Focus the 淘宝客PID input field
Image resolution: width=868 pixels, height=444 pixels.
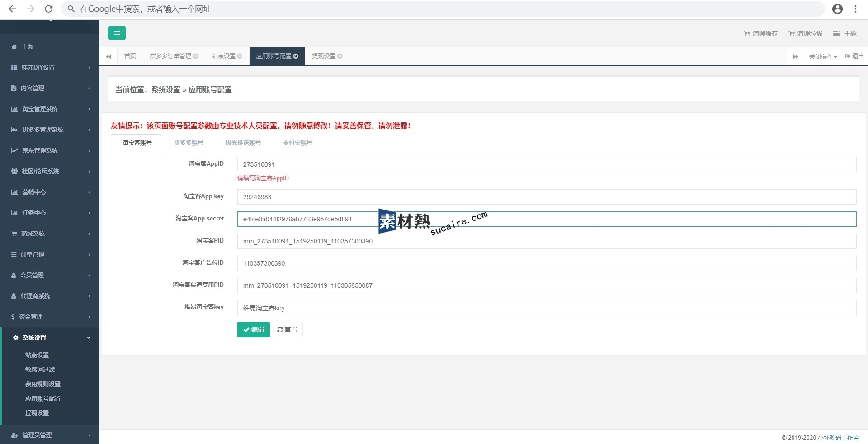[547, 241]
